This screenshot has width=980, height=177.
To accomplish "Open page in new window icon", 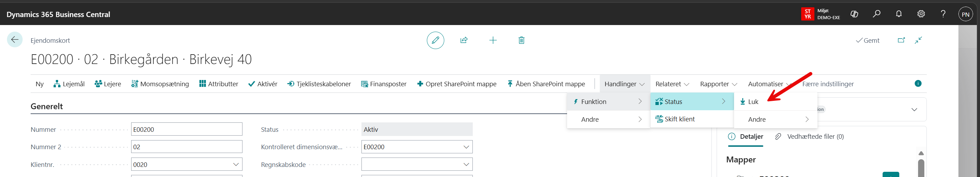I will click(901, 40).
